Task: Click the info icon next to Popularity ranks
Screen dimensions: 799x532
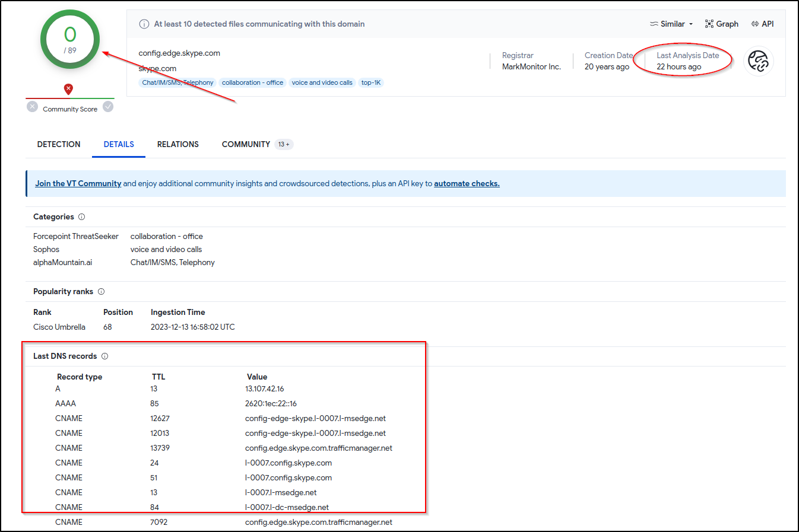Action: pos(101,292)
